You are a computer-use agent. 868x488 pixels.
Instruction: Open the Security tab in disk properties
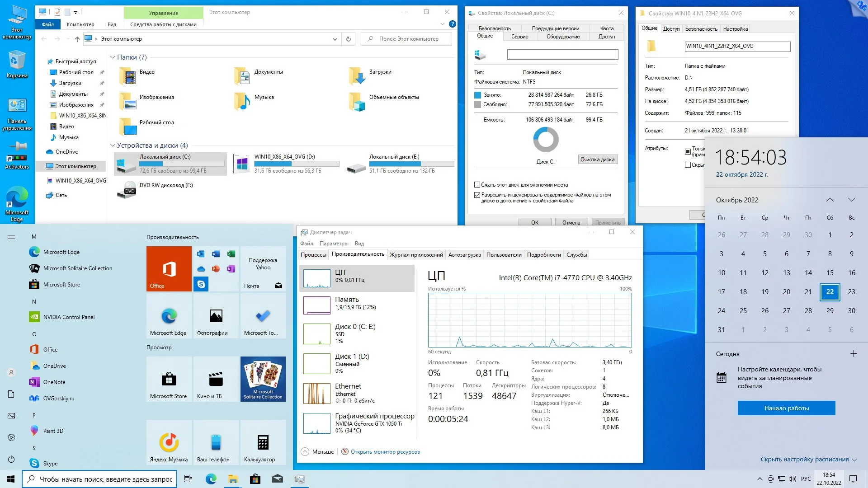(x=495, y=28)
